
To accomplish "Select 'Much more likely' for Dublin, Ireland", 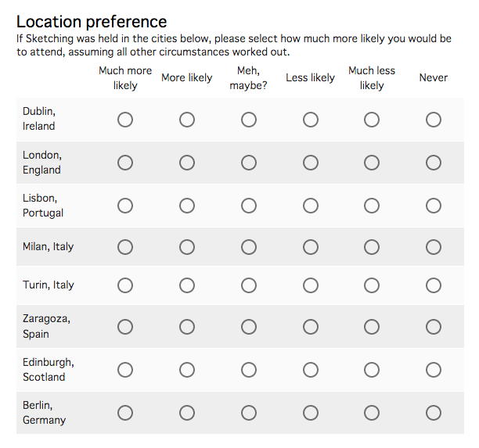I will [125, 120].
